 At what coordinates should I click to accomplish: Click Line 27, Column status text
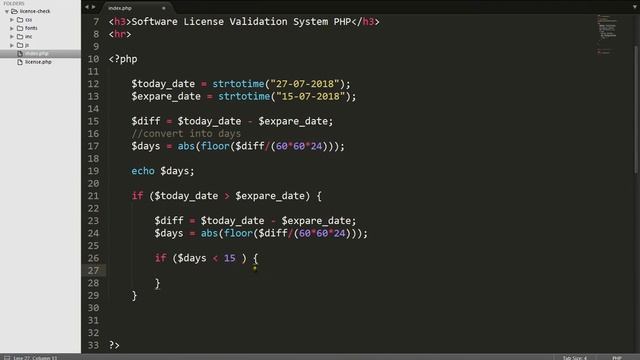[36, 358]
